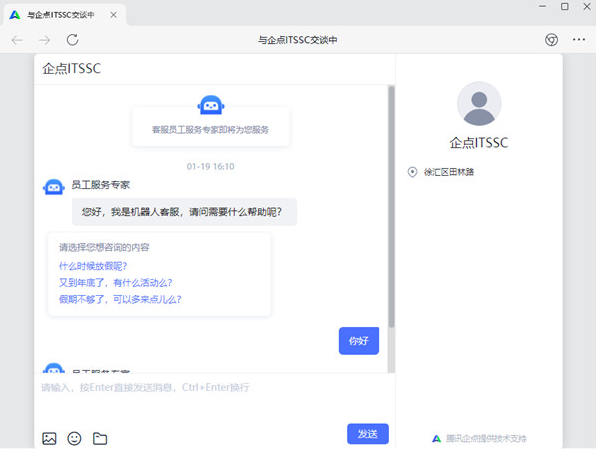
Task: Click the 员工服务专家 robot avatar
Action: pos(54,187)
